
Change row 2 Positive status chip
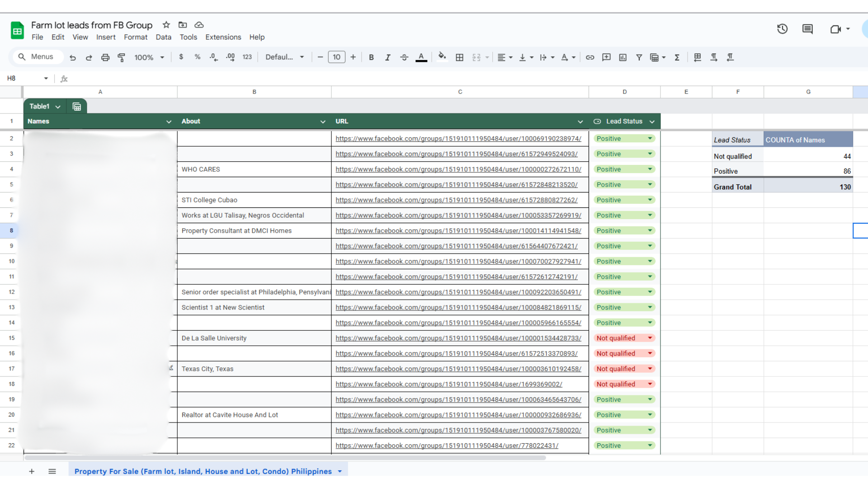[x=624, y=139]
